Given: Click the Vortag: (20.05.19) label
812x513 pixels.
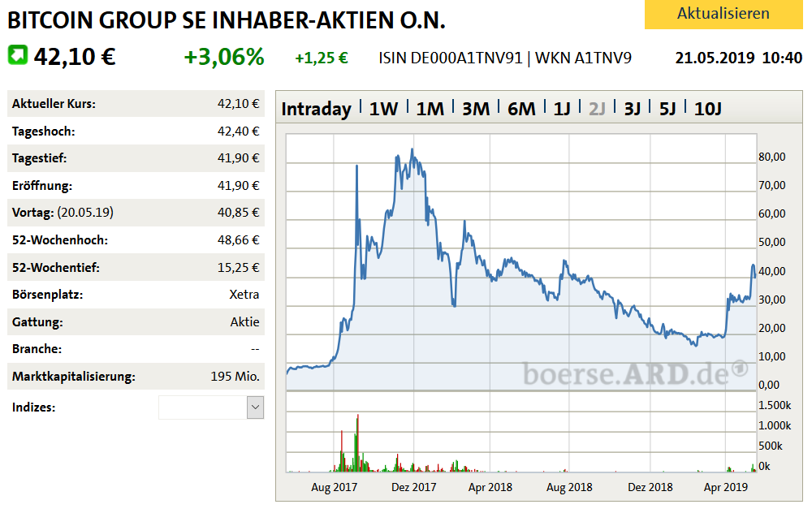Looking at the screenshot, I should point(63,213).
